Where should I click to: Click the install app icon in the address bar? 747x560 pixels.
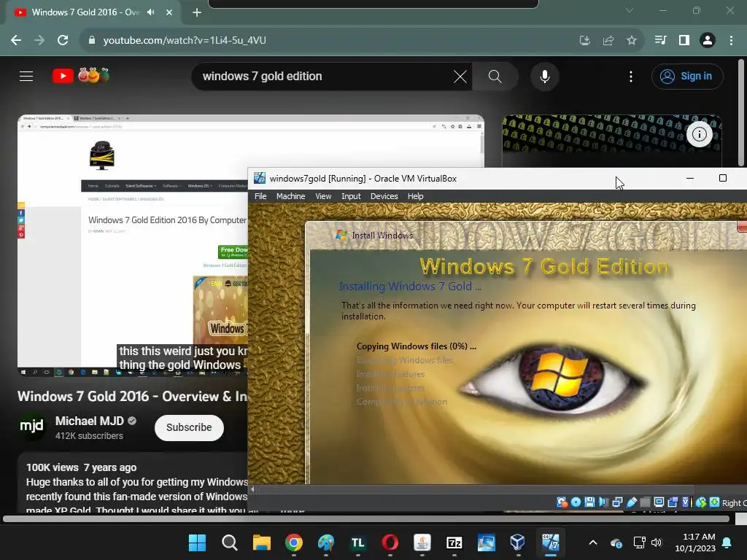[x=584, y=41]
